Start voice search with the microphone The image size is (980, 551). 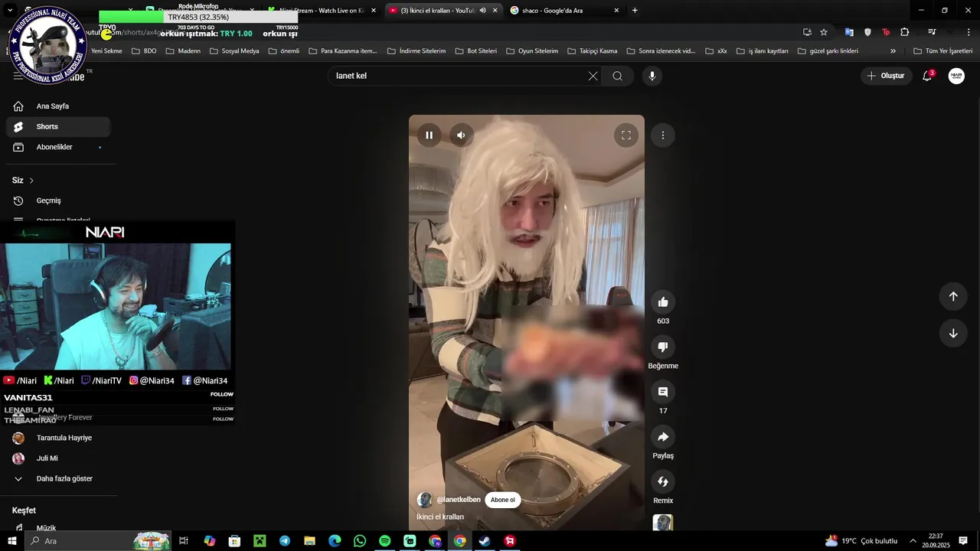point(652,76)
